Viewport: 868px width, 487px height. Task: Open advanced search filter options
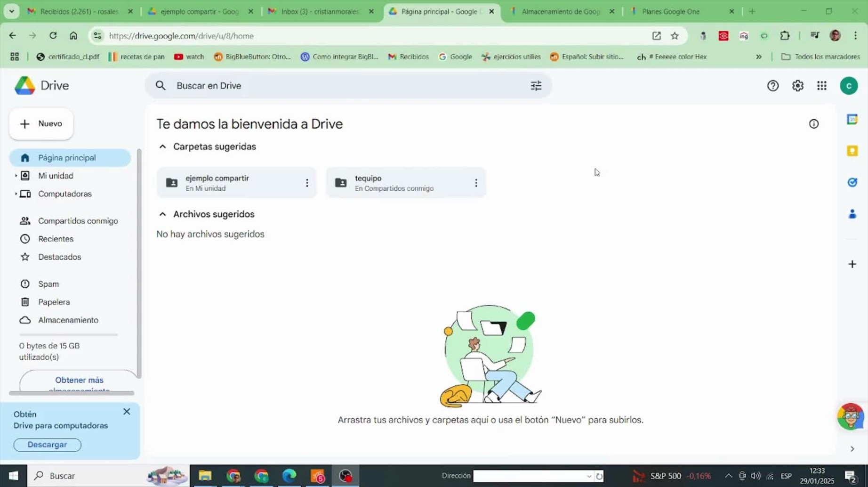pos(536,86)
